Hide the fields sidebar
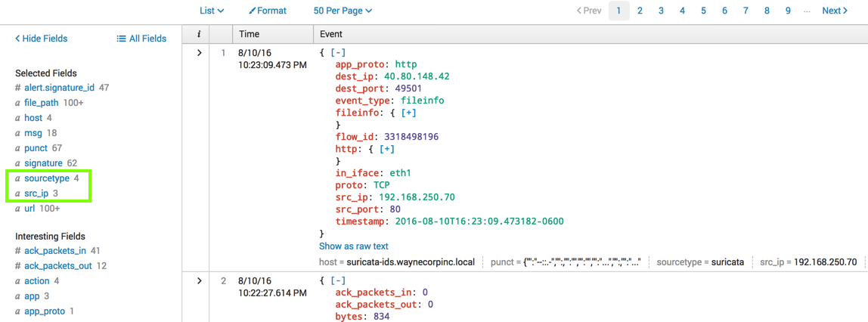Image resolution: width=868 pixels, height=322 pixels. [41, 39]
